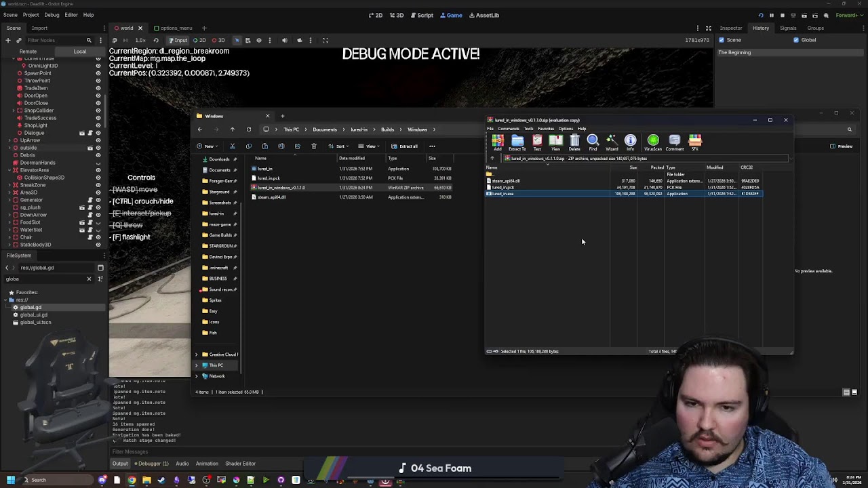Click Documents in Explorer breadcrumb path

click(324, 129)
